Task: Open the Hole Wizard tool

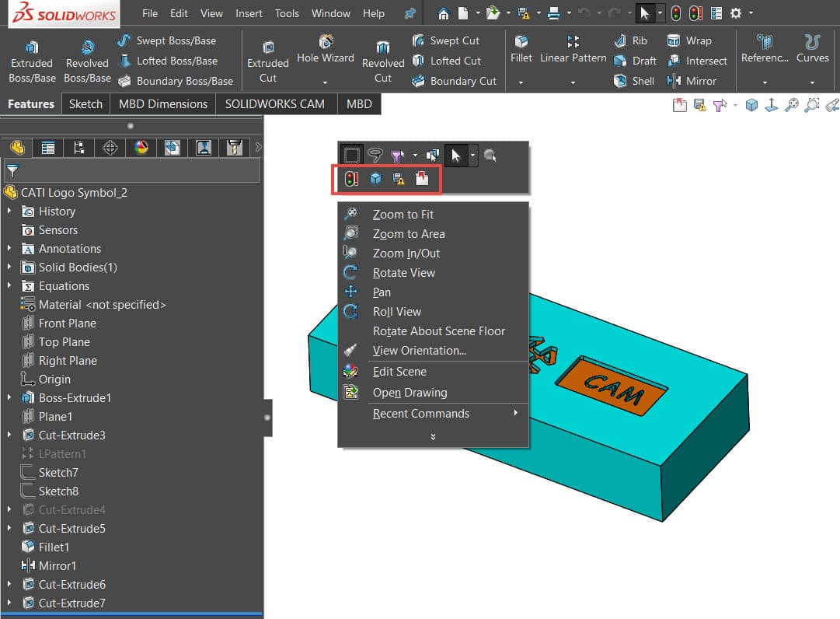Action: coord(325,49)
